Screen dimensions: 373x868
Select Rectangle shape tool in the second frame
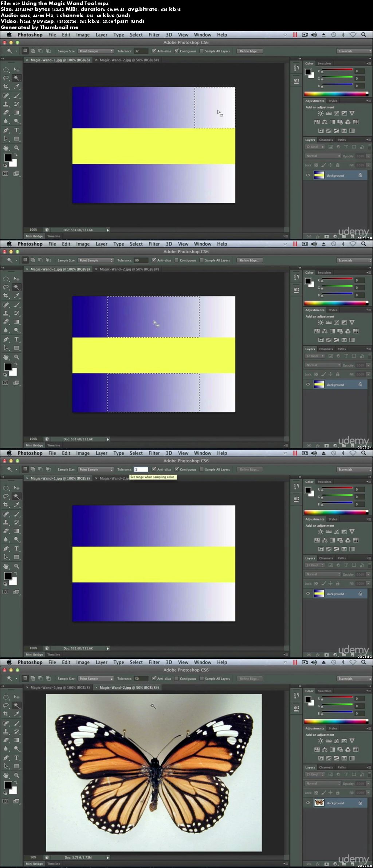click(17, 348)
